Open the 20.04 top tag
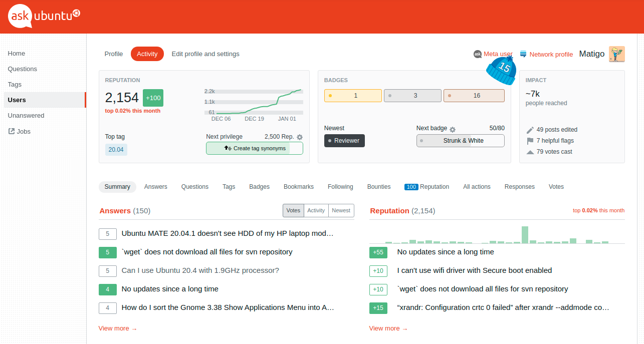This screenshot has width=644, height=344. (x=116, y=149)
